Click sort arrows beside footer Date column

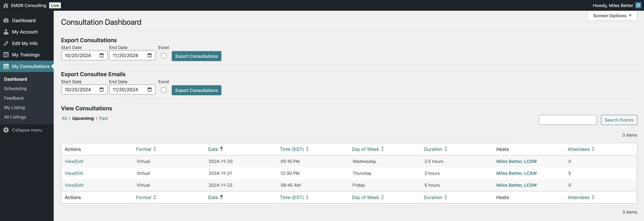tap(221, 197)
